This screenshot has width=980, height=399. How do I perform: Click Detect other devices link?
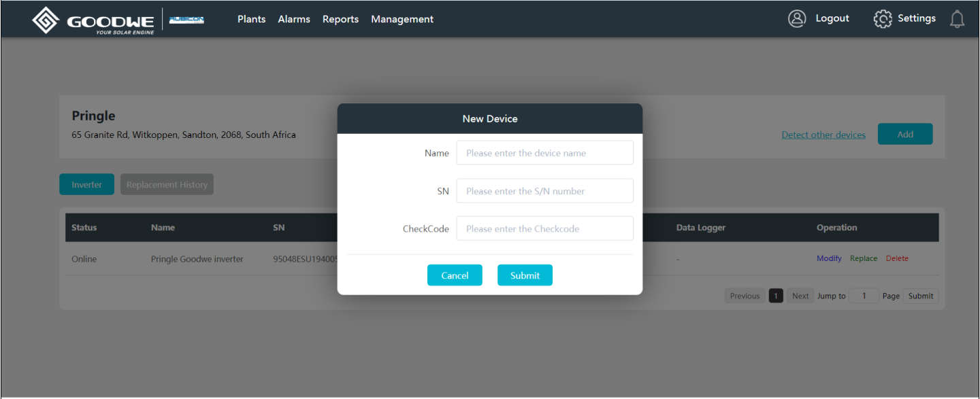823,135
